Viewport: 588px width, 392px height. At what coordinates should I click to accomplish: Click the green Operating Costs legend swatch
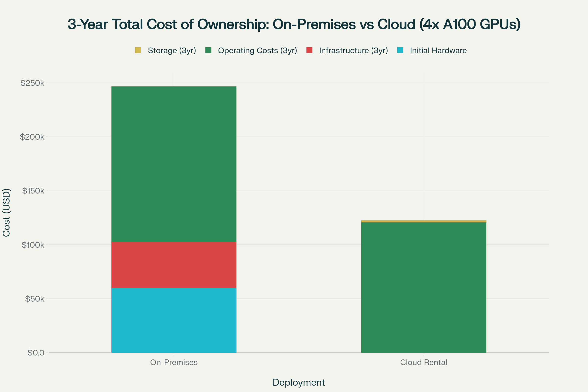209,50
